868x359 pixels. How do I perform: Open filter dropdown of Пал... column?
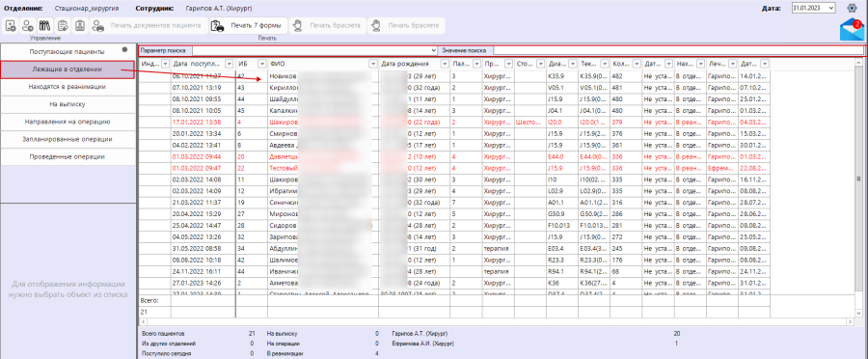point(476,65)
